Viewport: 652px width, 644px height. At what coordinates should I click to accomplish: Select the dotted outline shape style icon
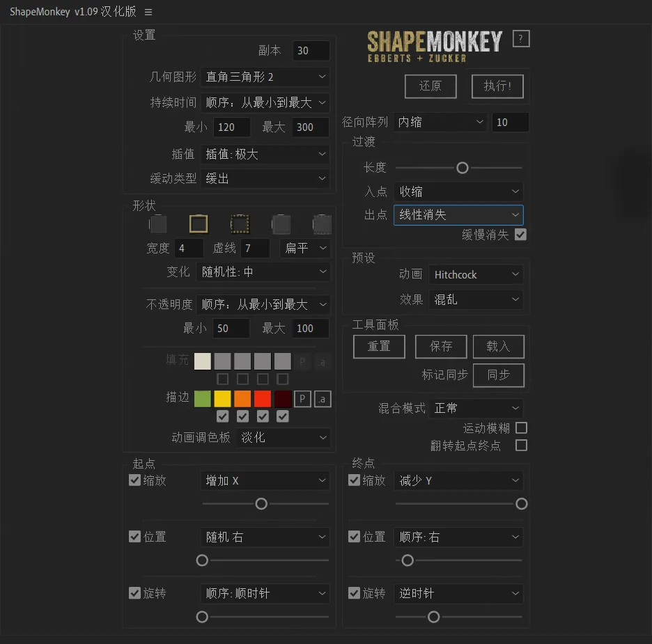(x=240, y=223)
